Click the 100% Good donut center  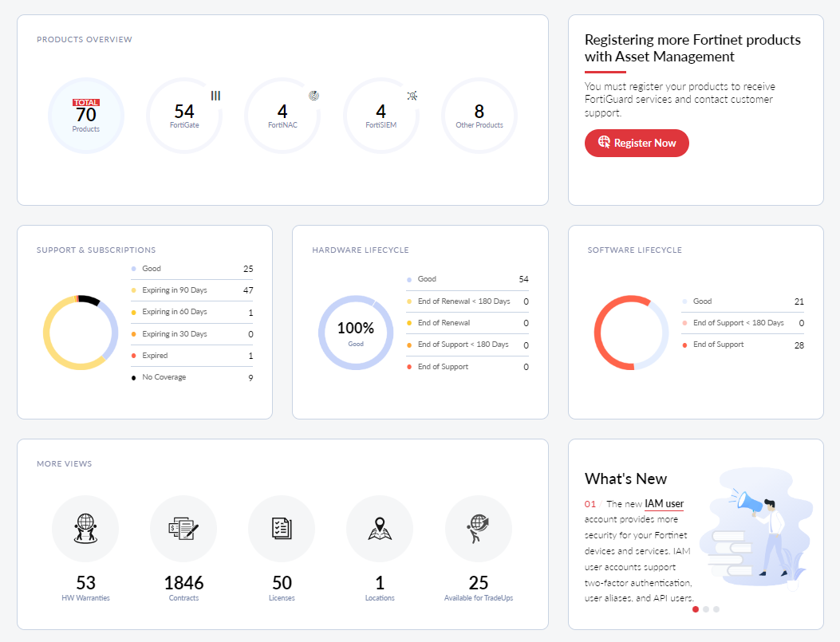point(356,331)
